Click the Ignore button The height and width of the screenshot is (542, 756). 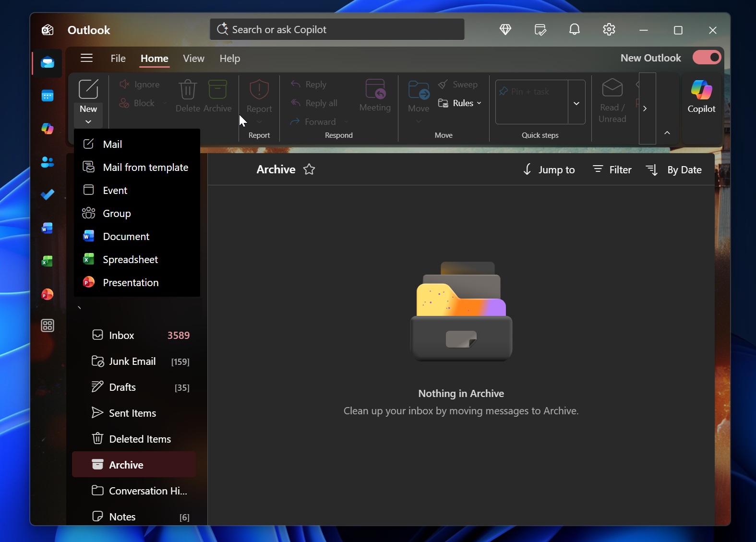139,84
